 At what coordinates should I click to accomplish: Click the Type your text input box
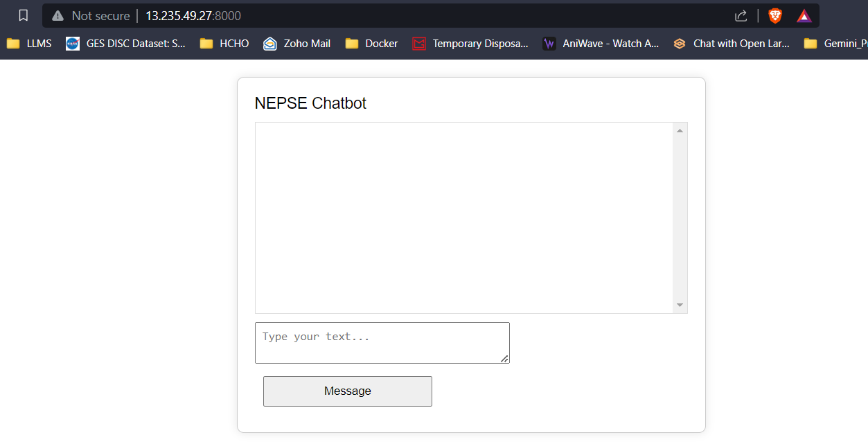point(382,342)
